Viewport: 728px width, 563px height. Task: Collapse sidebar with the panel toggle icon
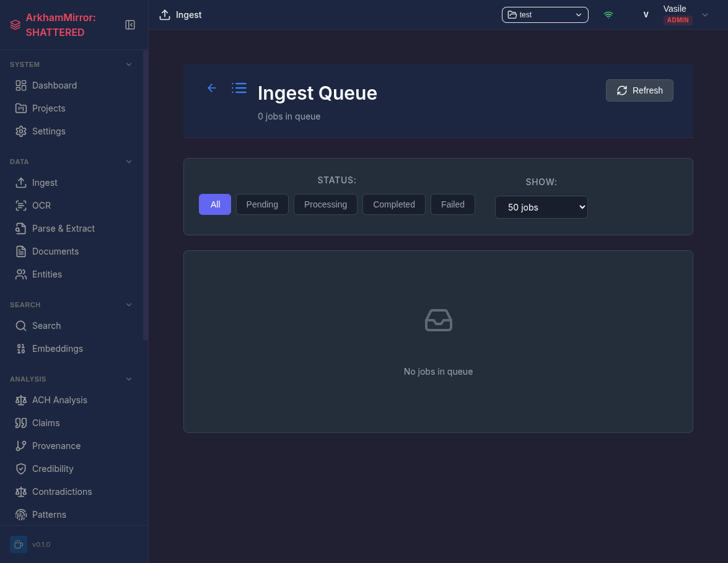pos(130,25)
